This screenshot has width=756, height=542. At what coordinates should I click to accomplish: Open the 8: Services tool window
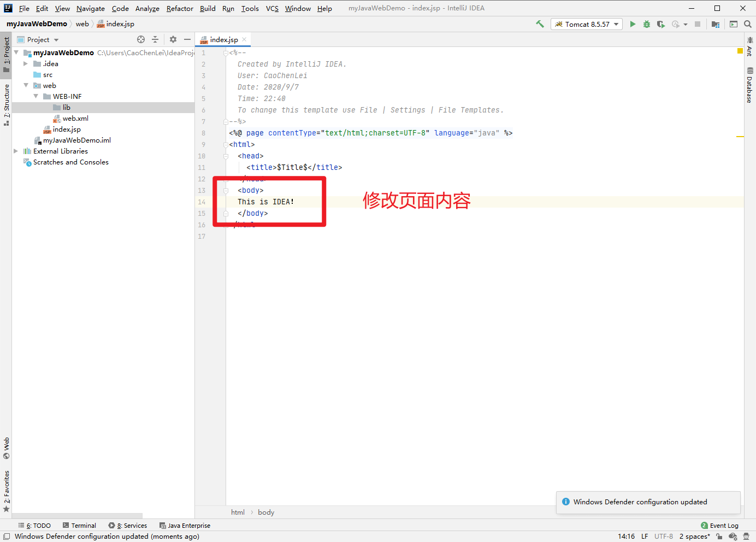click(x=128, y=526)
